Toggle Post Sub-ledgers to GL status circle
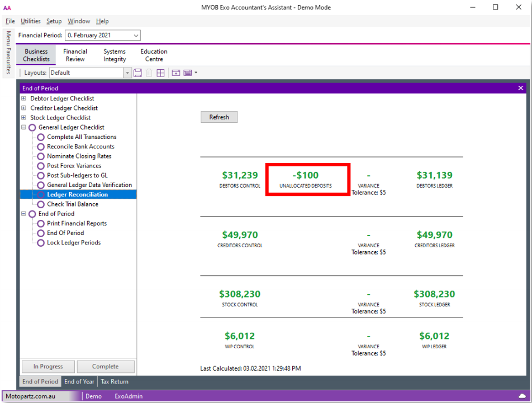The width and height of the screenshot is (532, 403). (x=41, y=176)
